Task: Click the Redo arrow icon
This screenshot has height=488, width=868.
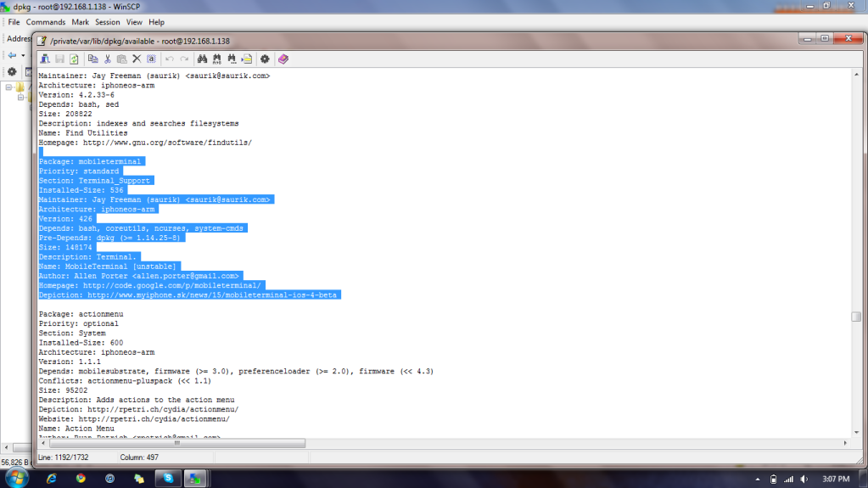Action: [x=184, y=59]
